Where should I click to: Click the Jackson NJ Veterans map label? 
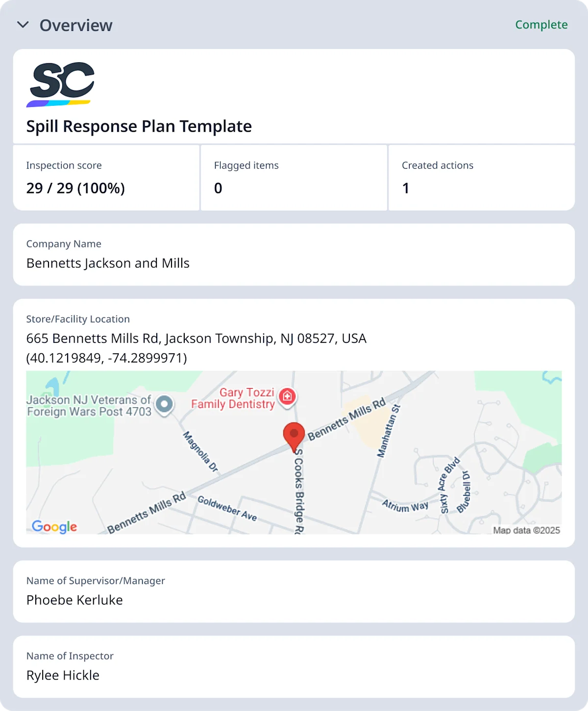click(x=89, y=406)
